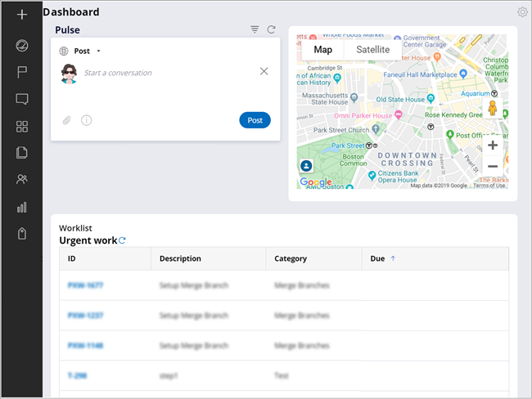Switch map to Satellite view
This screenshot has width=532, height=399.
[x=372, y=50]
